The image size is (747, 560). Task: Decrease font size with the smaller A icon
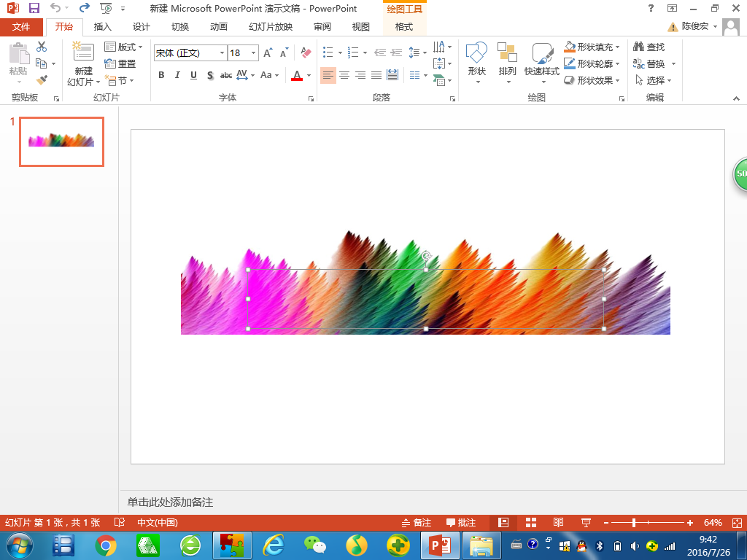(x=284, y=52)
